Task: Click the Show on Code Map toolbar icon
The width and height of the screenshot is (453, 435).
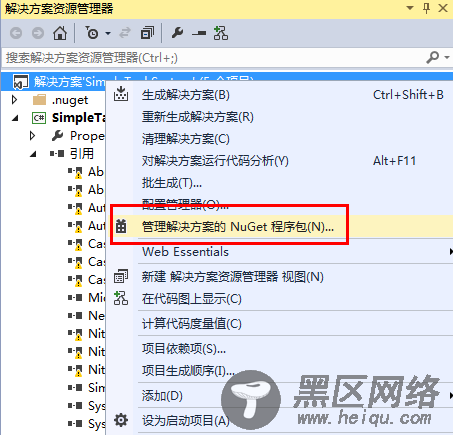Action: pos(221,33)
